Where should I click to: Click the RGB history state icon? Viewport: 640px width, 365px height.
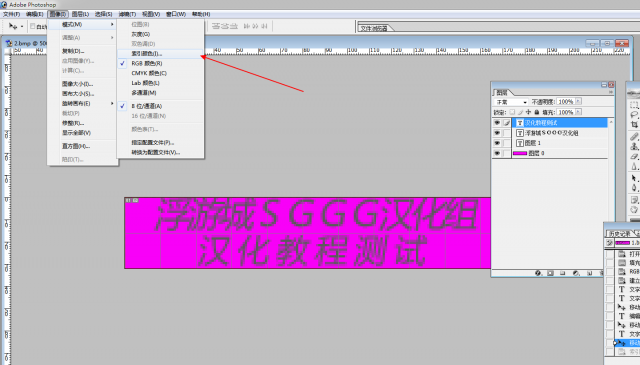pyautogui.click(x=622, y=272)
